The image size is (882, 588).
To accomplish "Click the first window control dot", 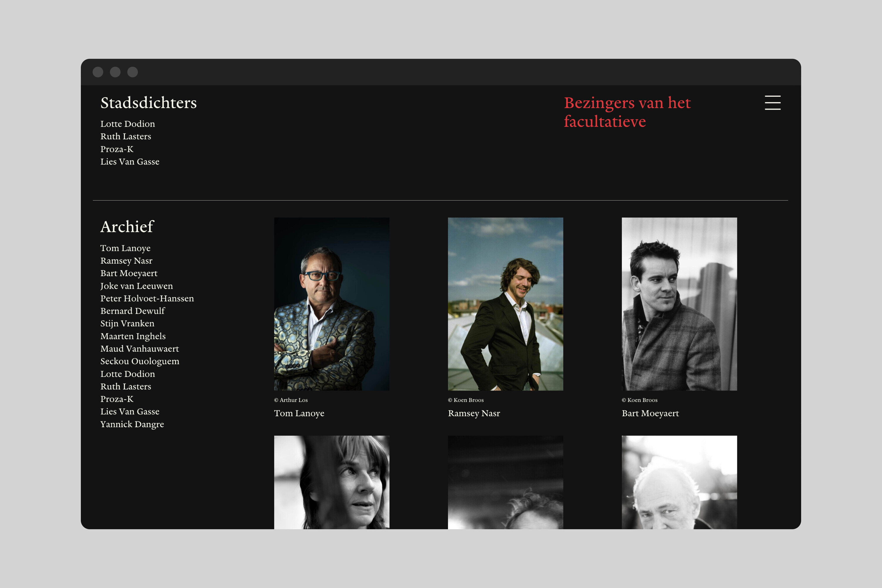I will pos(98,72).
